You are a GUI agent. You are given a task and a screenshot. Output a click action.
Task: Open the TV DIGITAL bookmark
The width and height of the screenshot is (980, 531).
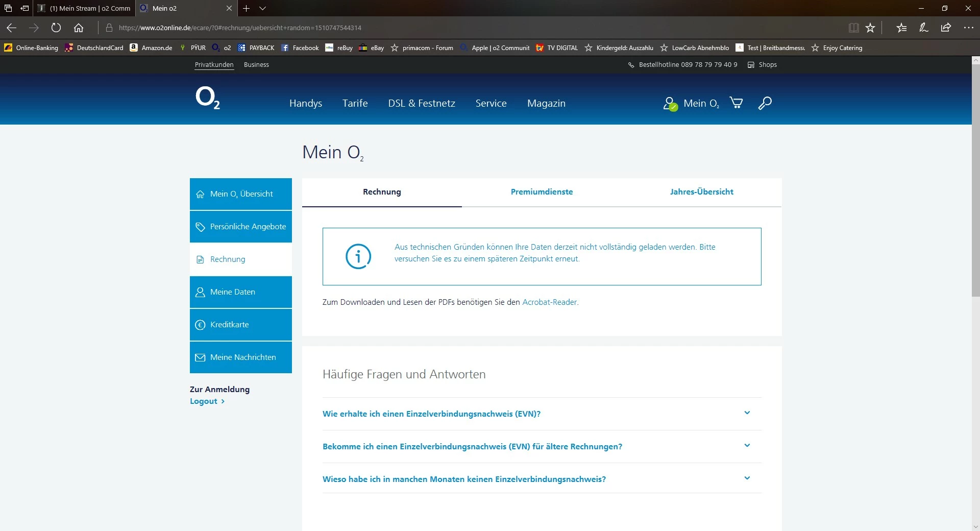coord(557,48)
